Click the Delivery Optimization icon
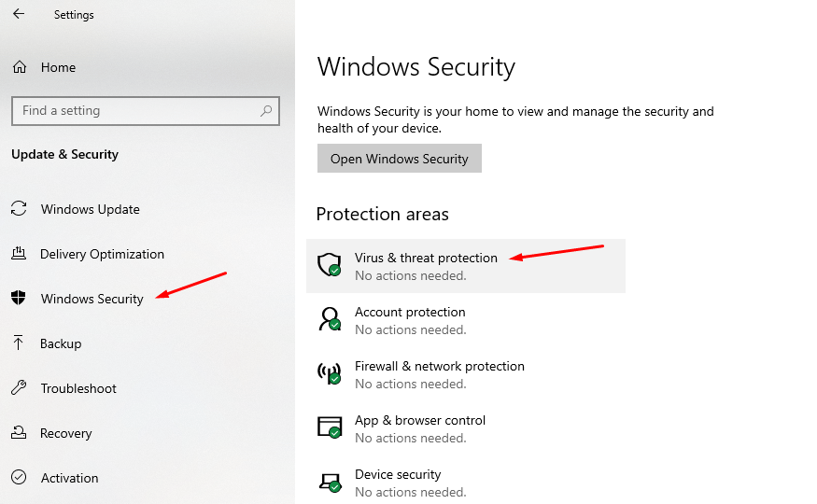This screenshot has height=504, width=817. (x=19, y=254)
